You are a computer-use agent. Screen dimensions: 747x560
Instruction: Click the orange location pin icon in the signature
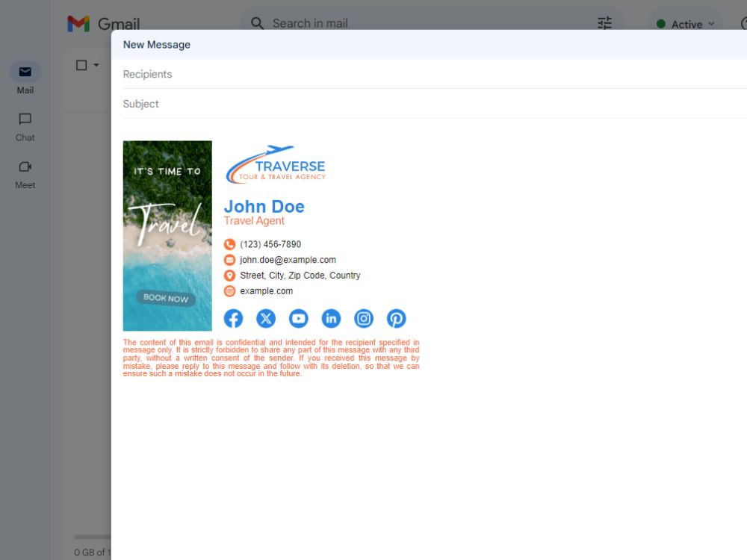(x=229, y=276)
